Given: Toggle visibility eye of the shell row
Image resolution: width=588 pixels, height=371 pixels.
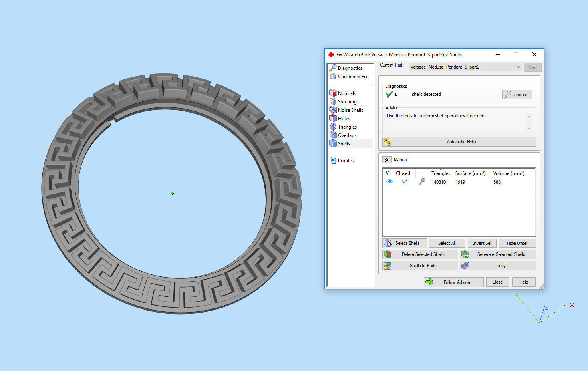Looking at the screenshot, I should (389, 182).
